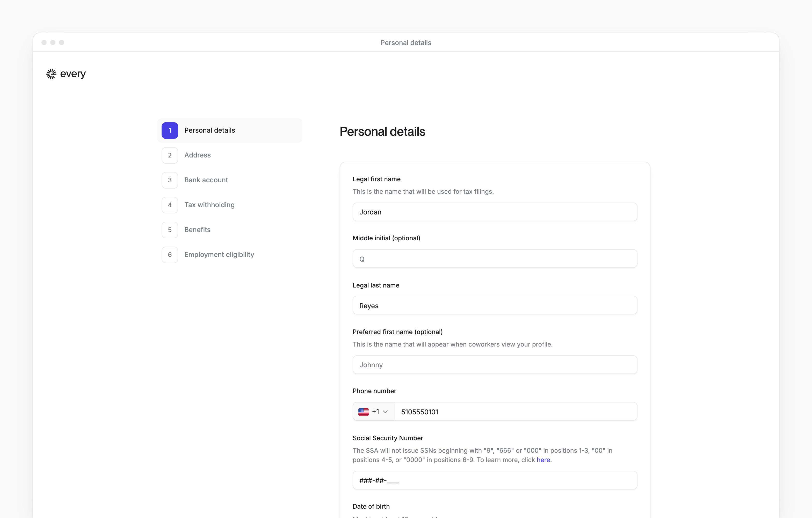Open the +1 country code dropdown
This screenshot has width=812, height=518.
pyautogui.click(x=374, y=412)
